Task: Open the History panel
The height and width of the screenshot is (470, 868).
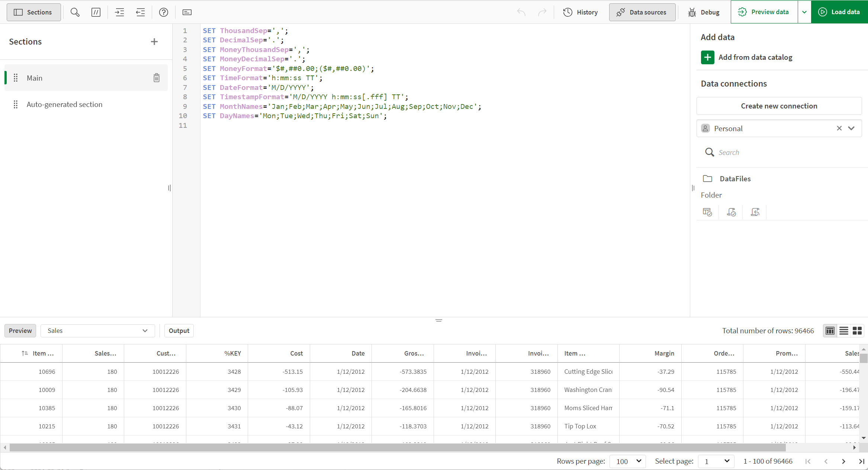Action: coord(581,12)
